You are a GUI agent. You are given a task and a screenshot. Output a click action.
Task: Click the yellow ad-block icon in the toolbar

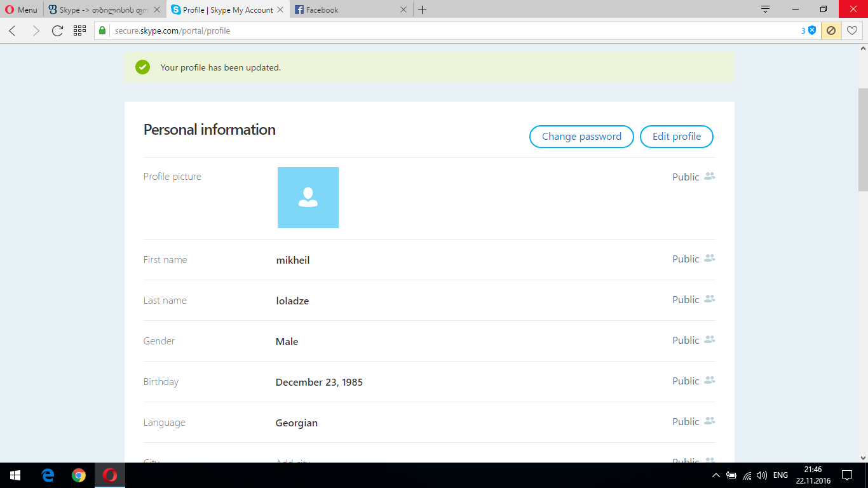831,30
